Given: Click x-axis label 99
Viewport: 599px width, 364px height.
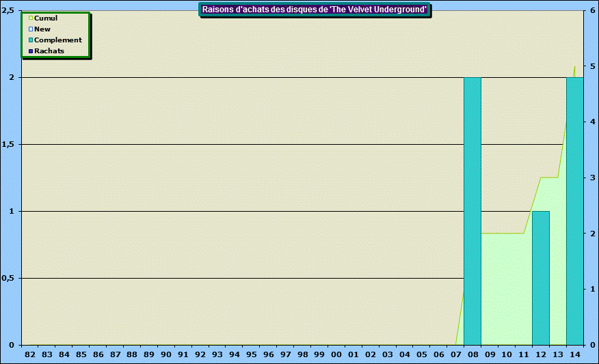Looking at the screenshot, I should pos(319,354).
